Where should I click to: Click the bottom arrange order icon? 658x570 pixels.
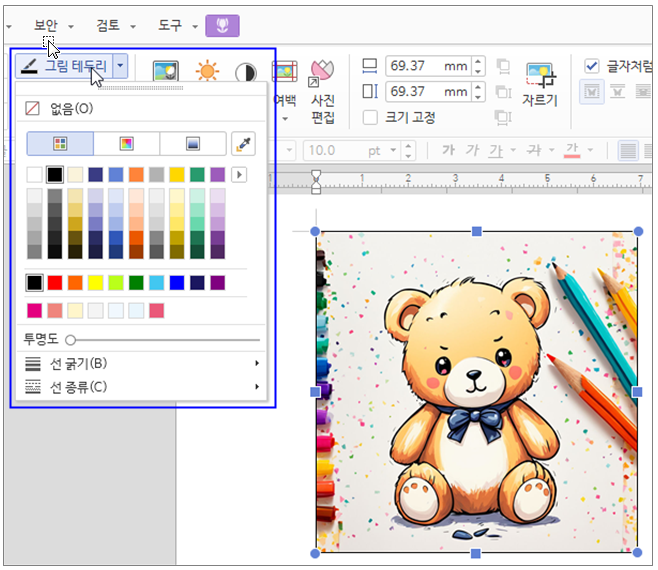503,117
